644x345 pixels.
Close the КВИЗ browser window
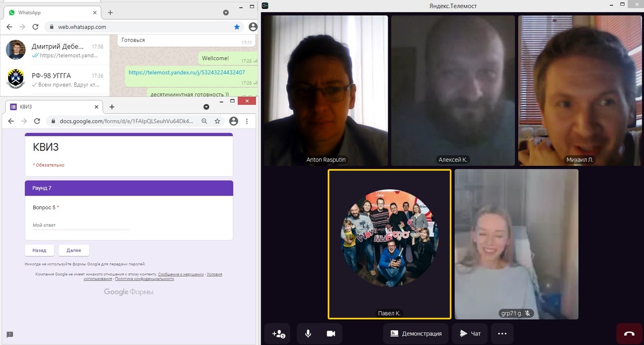point(247,101)
